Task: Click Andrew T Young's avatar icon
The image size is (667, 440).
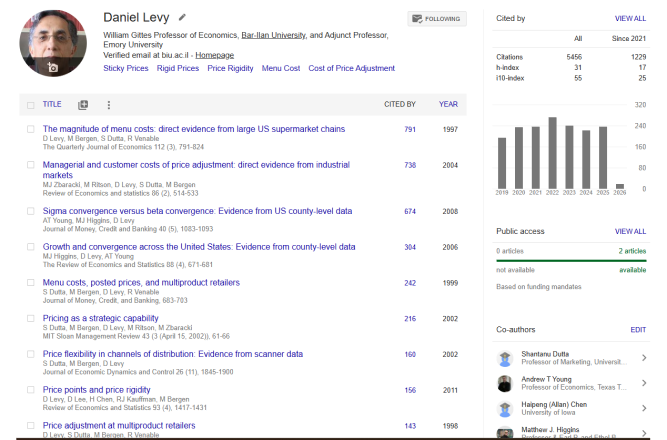Action: pyautogui.click(x=505, y=383)
